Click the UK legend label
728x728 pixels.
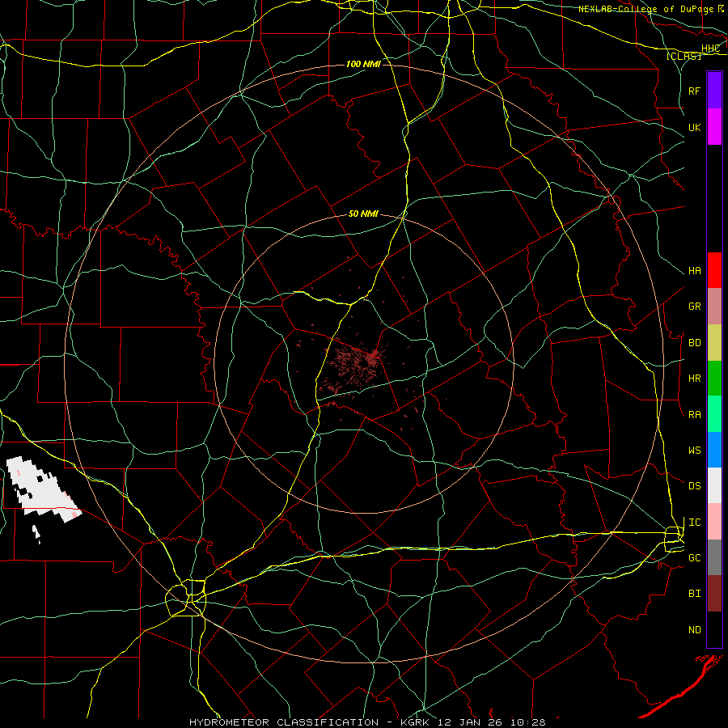click(694, 127)
